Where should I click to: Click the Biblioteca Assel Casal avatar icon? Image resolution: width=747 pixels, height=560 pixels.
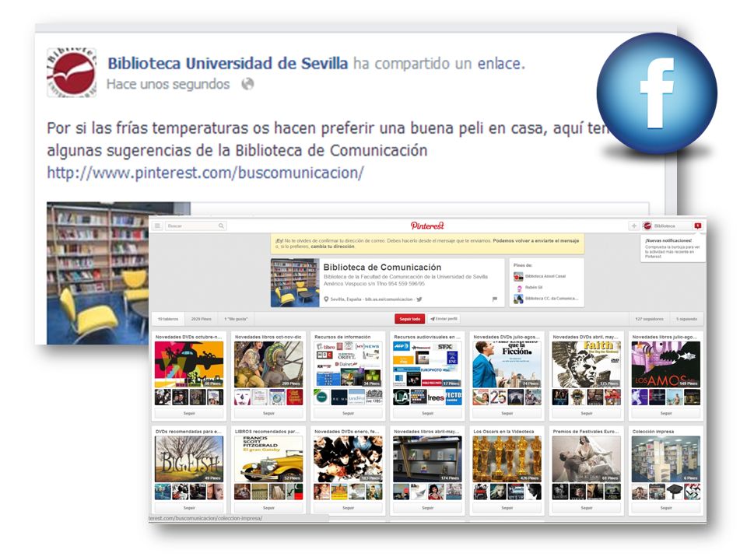pyautogui.click(x=518, y=276)
